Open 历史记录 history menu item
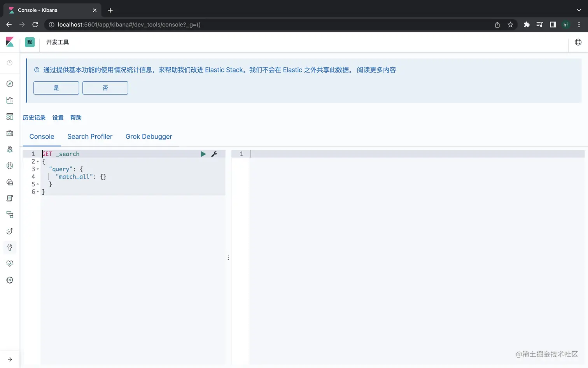Screen dimensions: 588x368 tap(34, 118)
